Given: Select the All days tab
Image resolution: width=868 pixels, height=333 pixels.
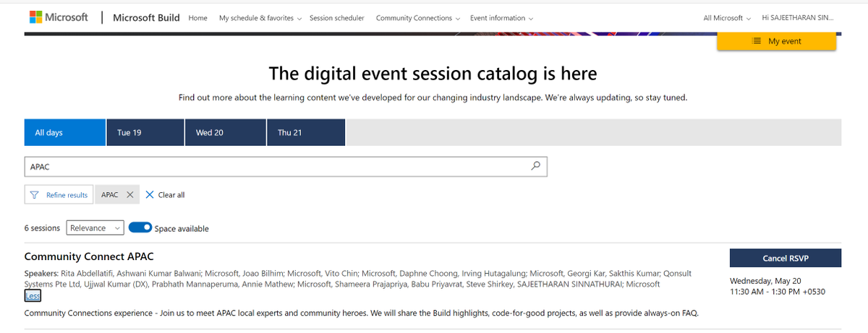Looking at the screenshot, I should click(x=65, y=133).
